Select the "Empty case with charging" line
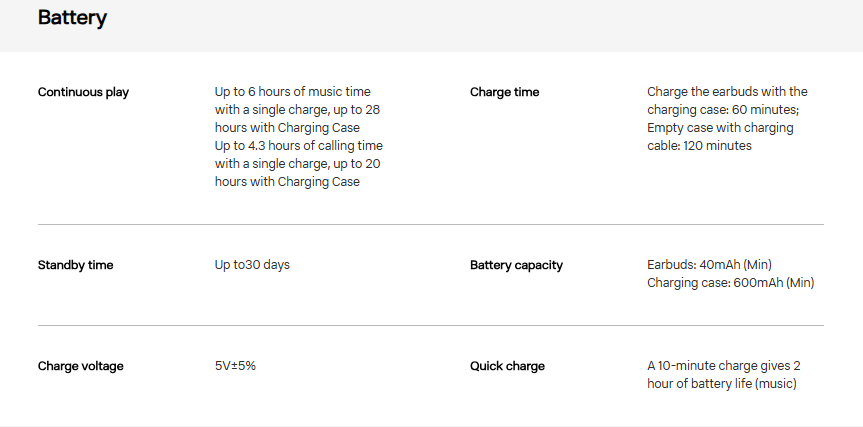Image resolution: width=863 pixels, height=427 pixels. (x=720, y=128)
